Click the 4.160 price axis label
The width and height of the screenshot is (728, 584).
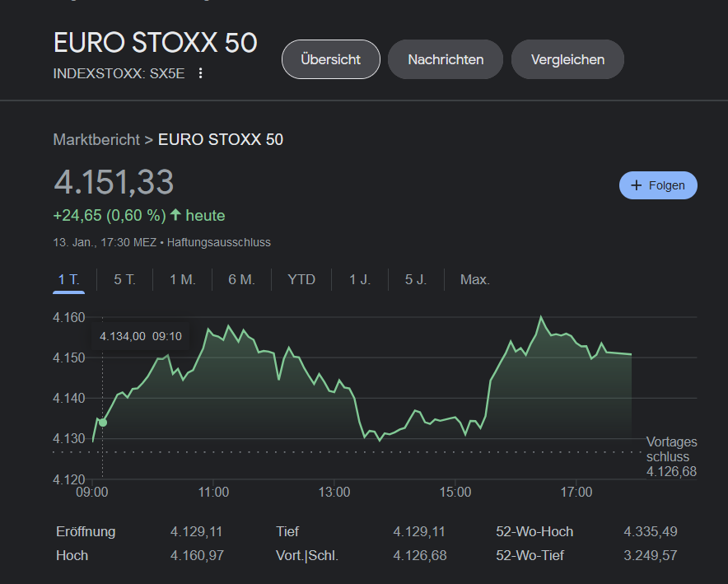pos(69,317)
